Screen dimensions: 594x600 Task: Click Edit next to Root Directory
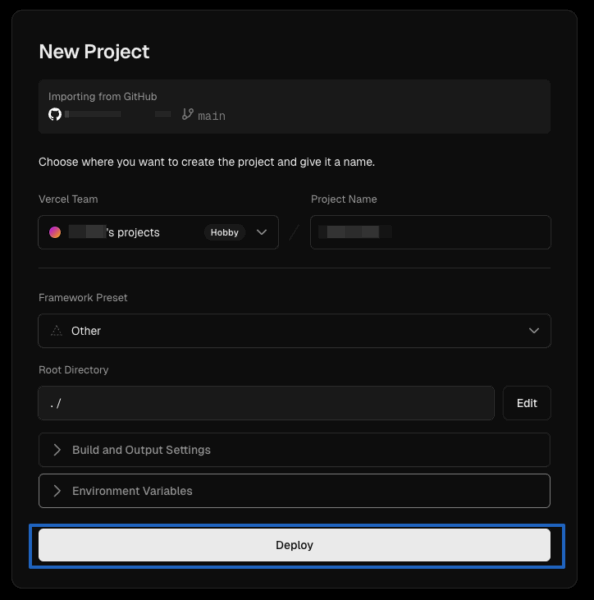point(527,403)
